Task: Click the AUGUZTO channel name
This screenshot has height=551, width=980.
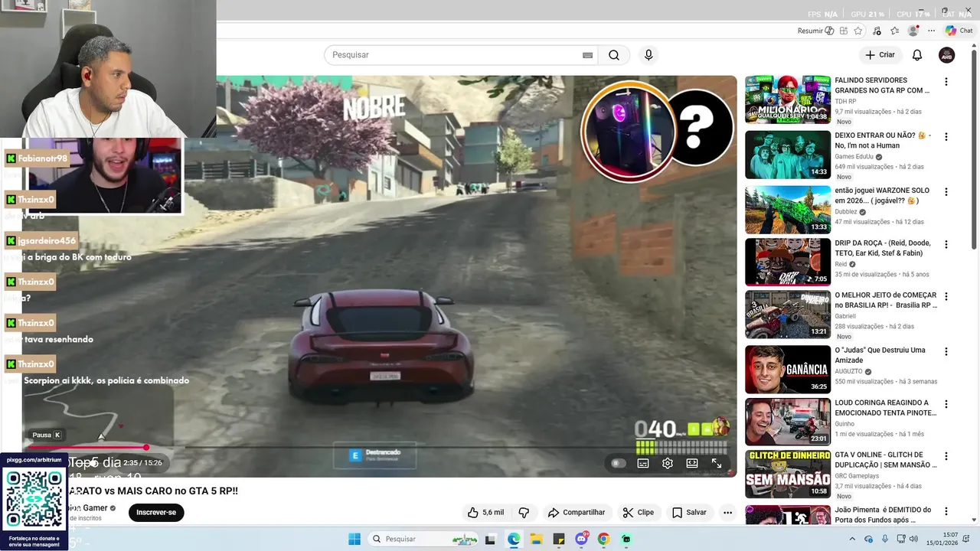Action: tap(849, 371)
